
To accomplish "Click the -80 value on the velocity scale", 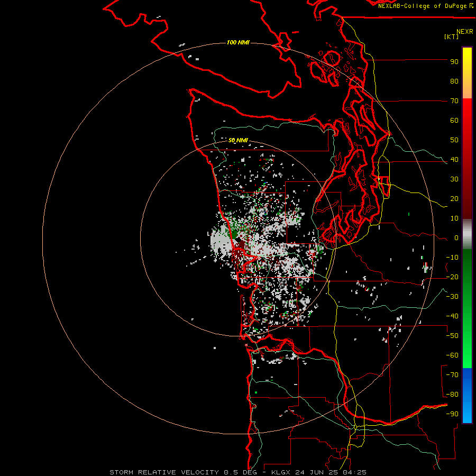I will click(x=452, y=395).
